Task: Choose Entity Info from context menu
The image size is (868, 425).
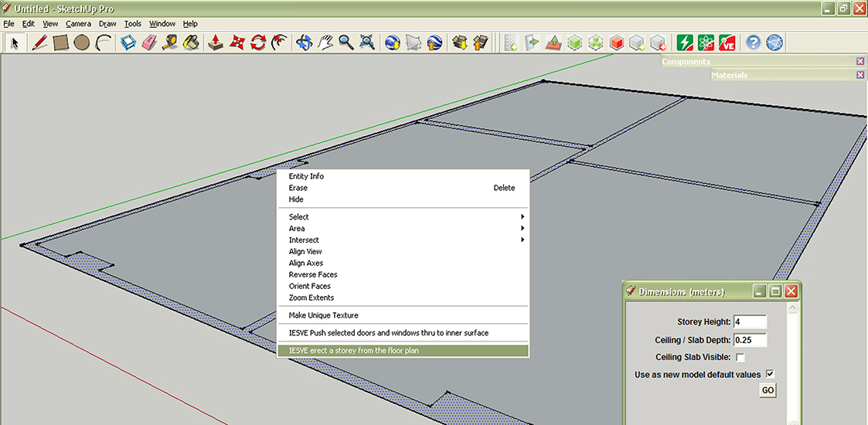Action: click(403, 176)
